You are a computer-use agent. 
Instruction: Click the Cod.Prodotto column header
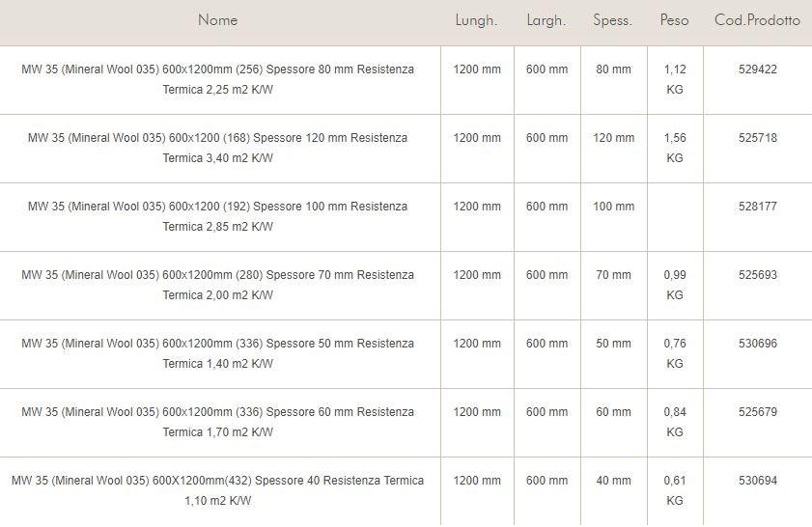click(x=757, y=20)
